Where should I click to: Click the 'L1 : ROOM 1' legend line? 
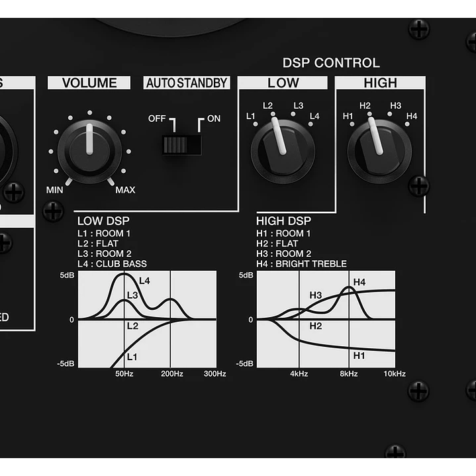[x=104, y=234]
